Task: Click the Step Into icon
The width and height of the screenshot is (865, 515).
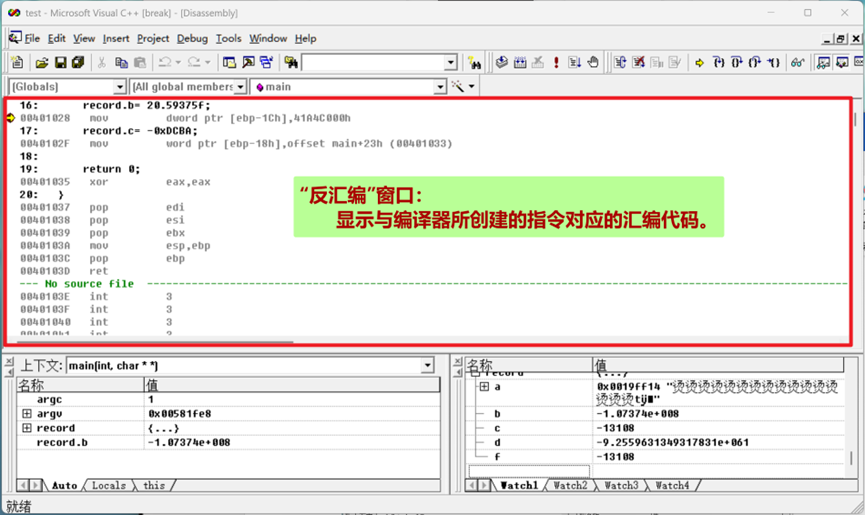Action: pos(718,62)
